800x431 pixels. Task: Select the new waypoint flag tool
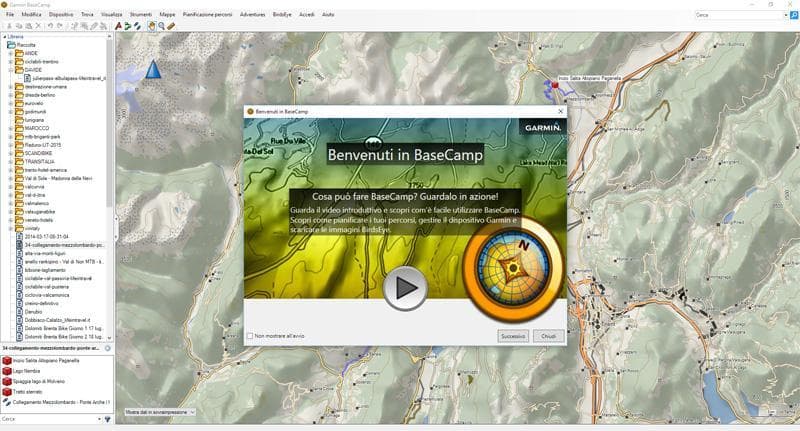(x=118, y=26)
